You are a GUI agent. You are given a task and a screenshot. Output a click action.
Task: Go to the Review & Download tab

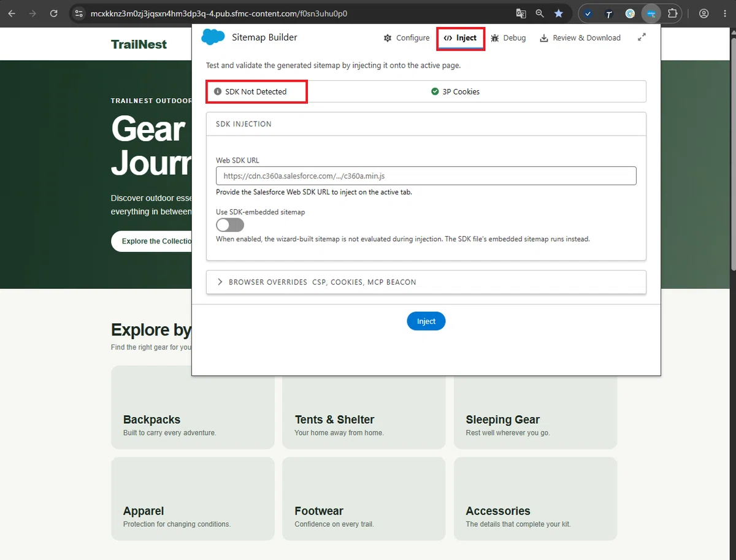(580, 38)
